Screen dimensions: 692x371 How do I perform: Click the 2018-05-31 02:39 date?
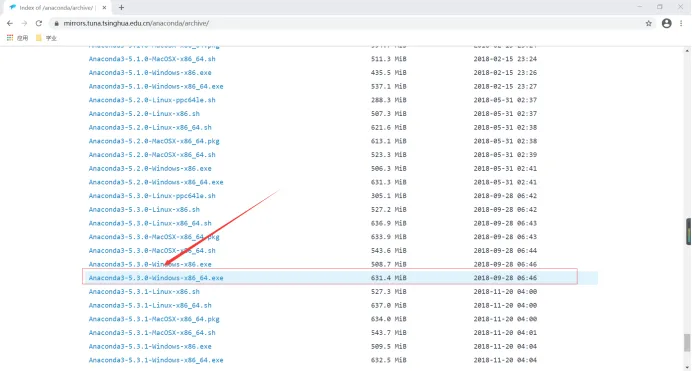click(x=505, y=154)
